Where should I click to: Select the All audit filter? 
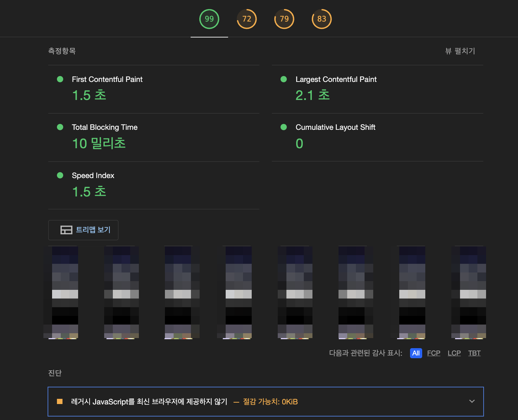coord(416,353)
